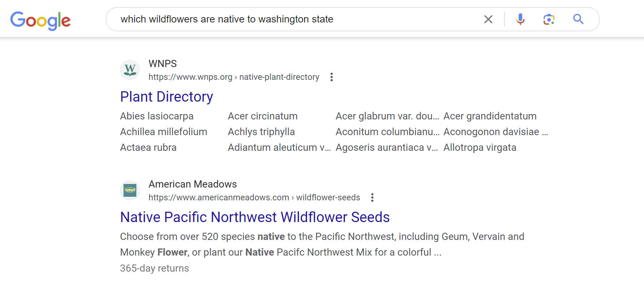Open the American Meadows result's three-dot menu
This screenshot has height=298, width=644.
click(372, 197)
